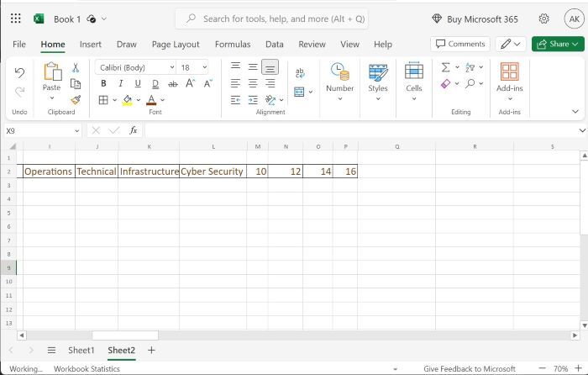Click the Number format icon
588x375 pixels.
pos(339,71)
